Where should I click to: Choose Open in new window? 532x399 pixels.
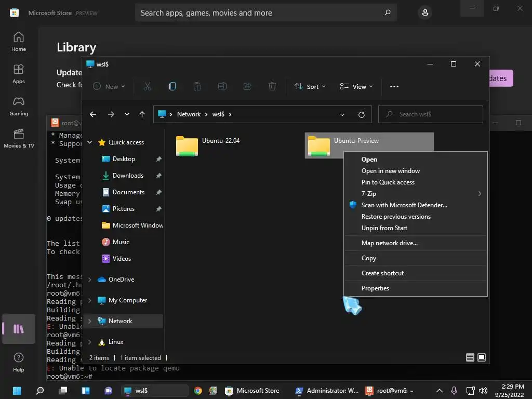416,171
